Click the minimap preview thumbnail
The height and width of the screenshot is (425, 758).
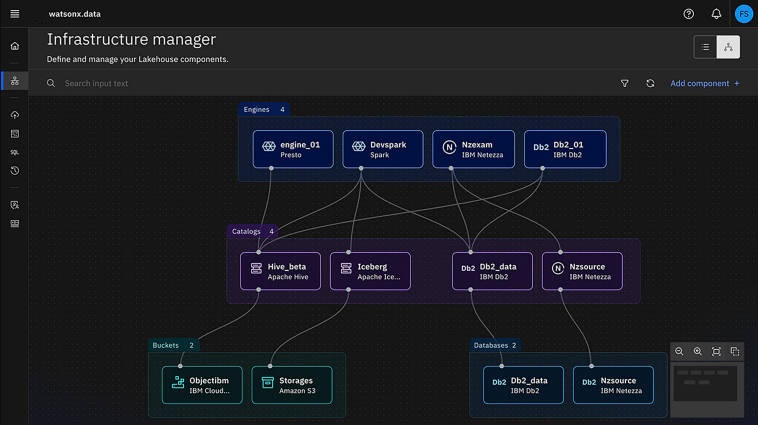tap(706, 383)
